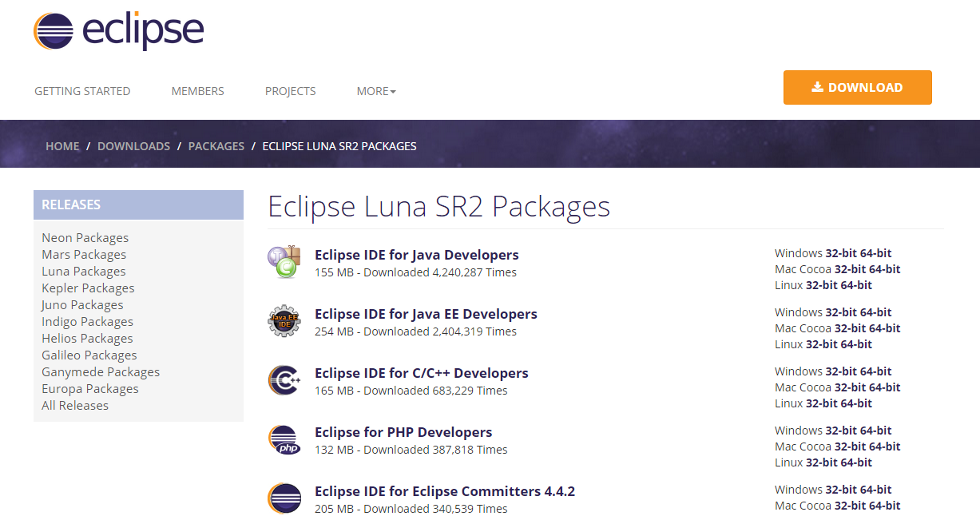Viewport: 980px width, 516px height.
Task: Click the C/C++ Developers package icon
Action: (284, 380)
